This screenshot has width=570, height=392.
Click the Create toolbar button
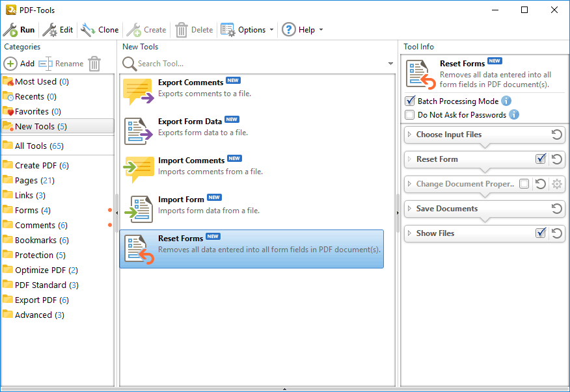[146, 30]
